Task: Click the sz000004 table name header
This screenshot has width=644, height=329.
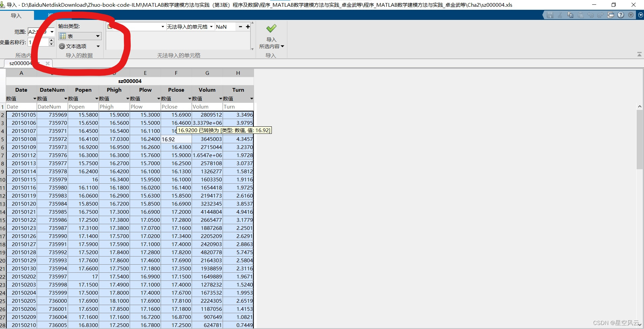Action: (x=130, y=81)
